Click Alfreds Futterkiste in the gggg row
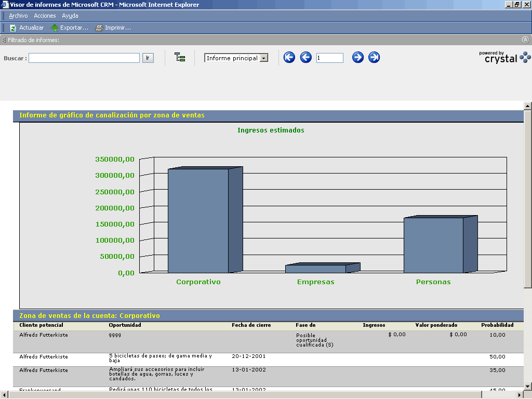Image resolution: width=532 pixels, height=399 pixels. (x=44, y=335)
